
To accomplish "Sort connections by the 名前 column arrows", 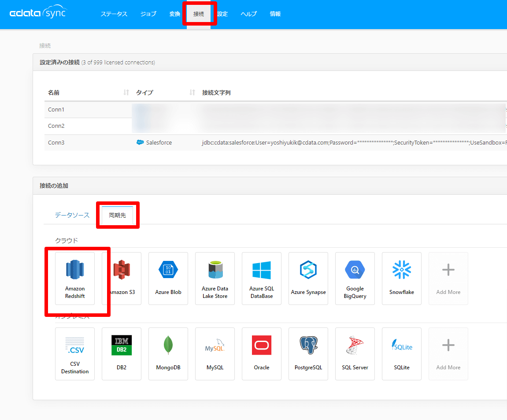I will click(x=126, y=93).
